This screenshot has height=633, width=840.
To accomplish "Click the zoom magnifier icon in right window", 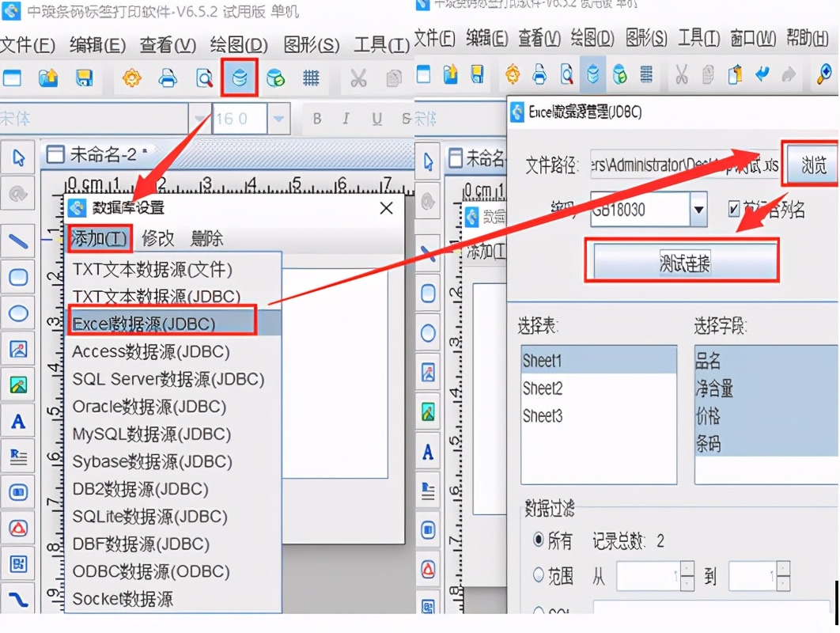I will [x=824, y=74].
